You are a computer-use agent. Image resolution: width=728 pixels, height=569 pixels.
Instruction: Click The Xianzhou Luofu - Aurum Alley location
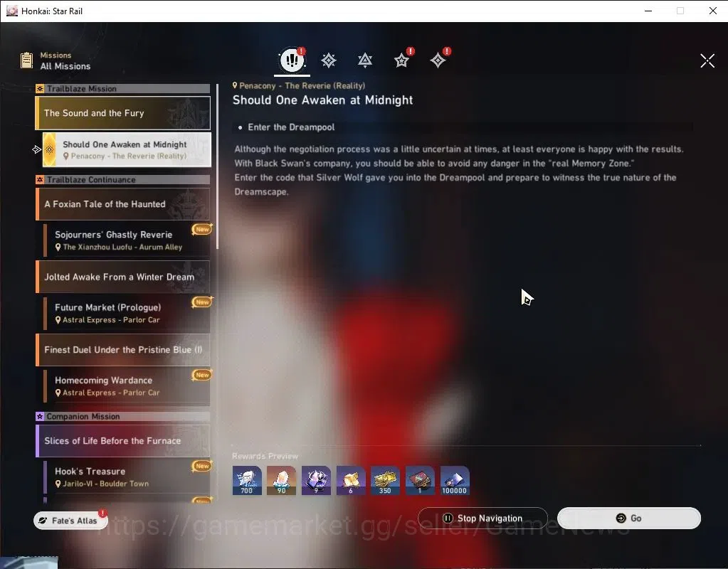point(122,247)
